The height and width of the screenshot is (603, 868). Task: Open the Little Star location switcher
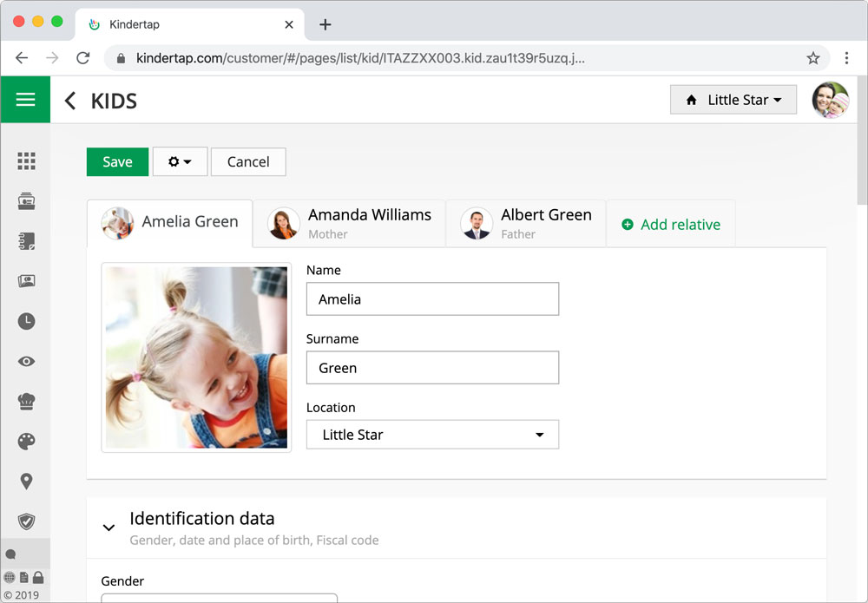(x=733, y=100)
